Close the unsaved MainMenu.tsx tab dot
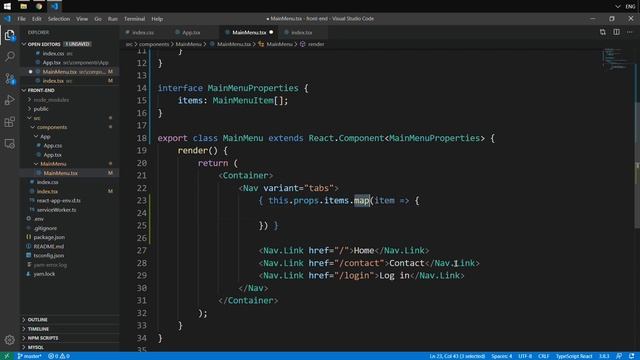Viewport: 640px width, 360px height. (271, 32)
